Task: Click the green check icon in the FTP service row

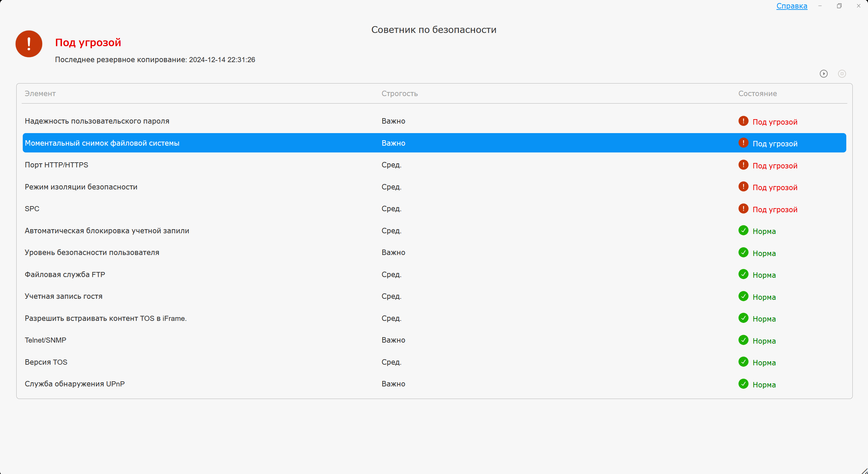Action: tap(743, 274)
